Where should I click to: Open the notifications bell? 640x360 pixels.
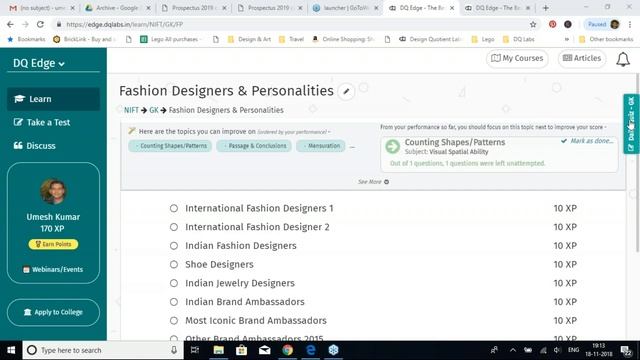(623, 59)
